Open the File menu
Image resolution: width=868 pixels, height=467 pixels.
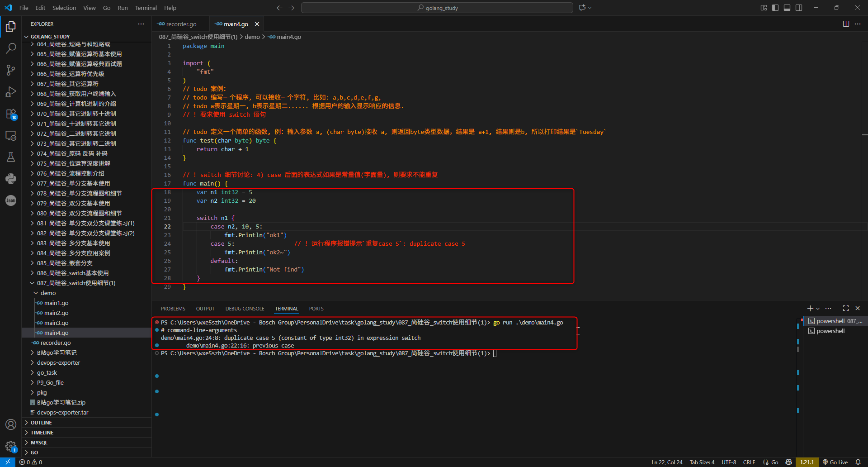point(24,8)
